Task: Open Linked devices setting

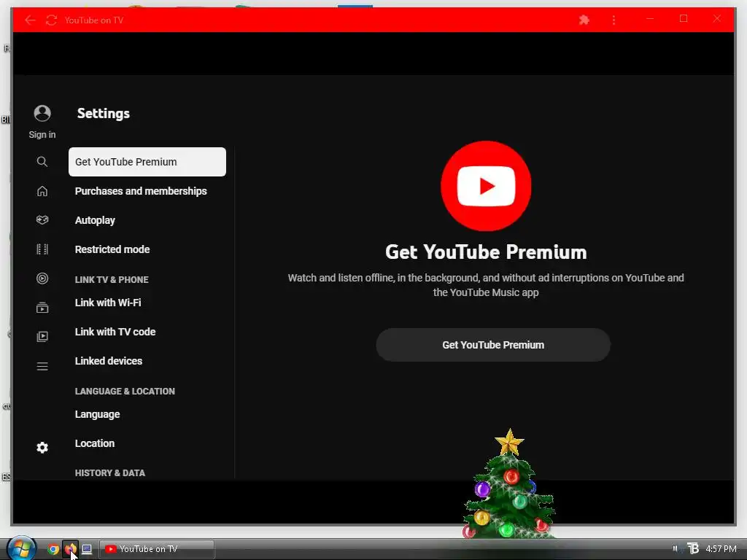Action: [108, 360]
